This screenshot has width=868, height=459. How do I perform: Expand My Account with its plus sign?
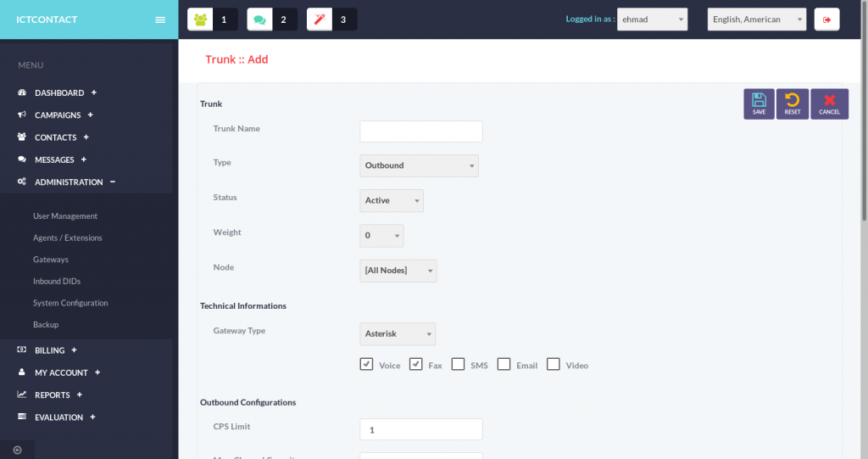(x=97, y=372)
